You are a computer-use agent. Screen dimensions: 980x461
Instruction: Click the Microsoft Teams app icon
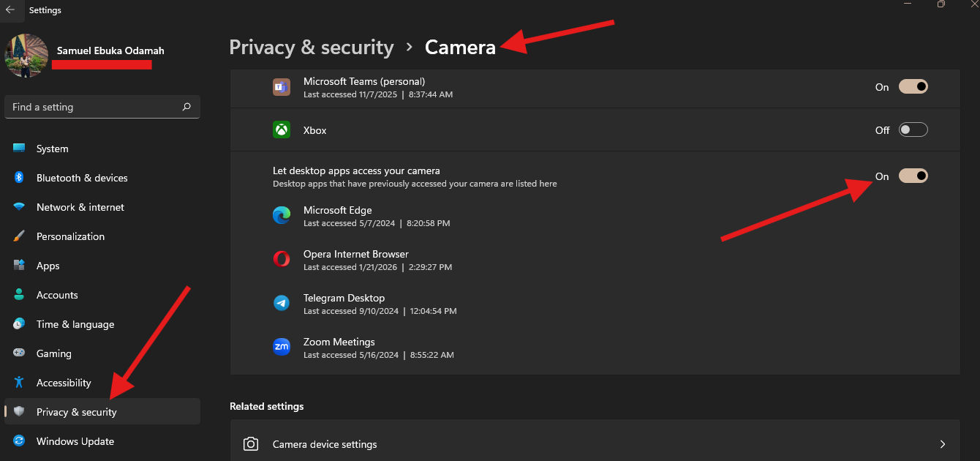point(282,87)
